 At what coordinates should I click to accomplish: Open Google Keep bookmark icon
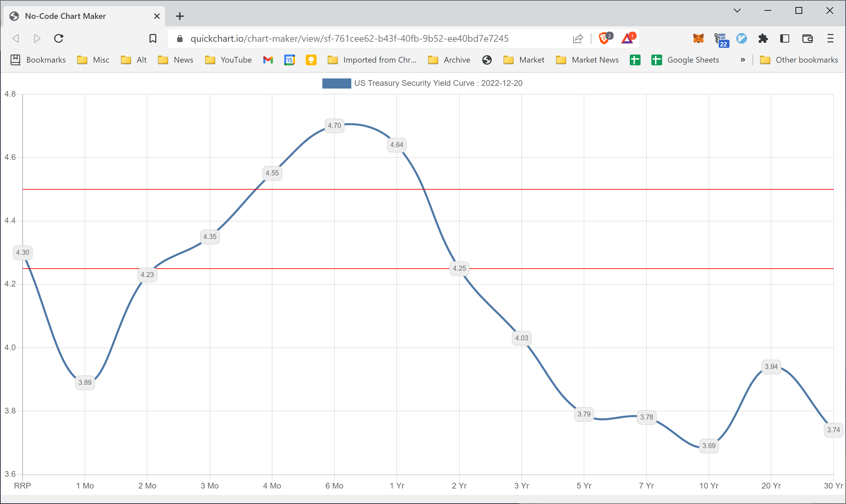point(311,60)
